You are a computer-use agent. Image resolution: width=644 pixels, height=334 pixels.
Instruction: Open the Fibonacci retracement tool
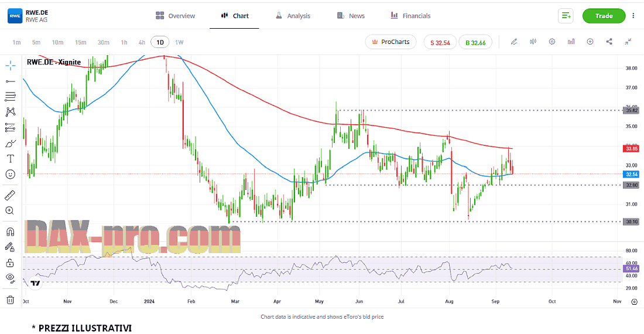pyautogui.click(x=11, y=97)
